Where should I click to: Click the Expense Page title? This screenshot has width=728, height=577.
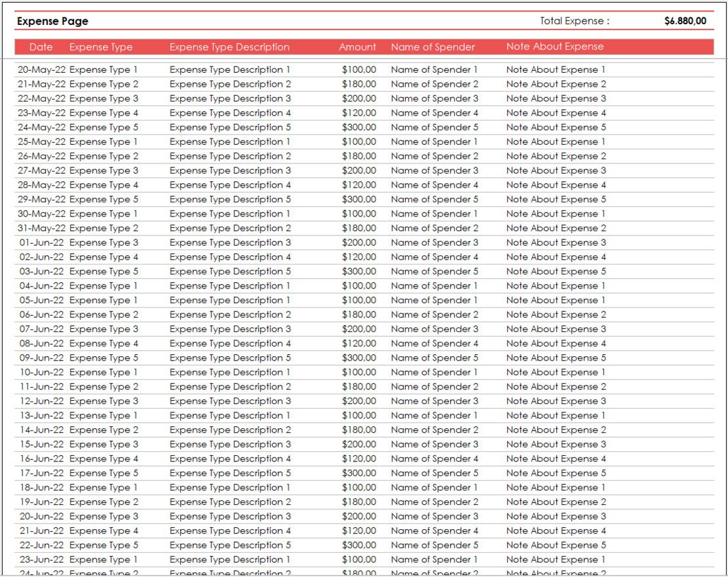pyautogui.click(x=53, y=21)
